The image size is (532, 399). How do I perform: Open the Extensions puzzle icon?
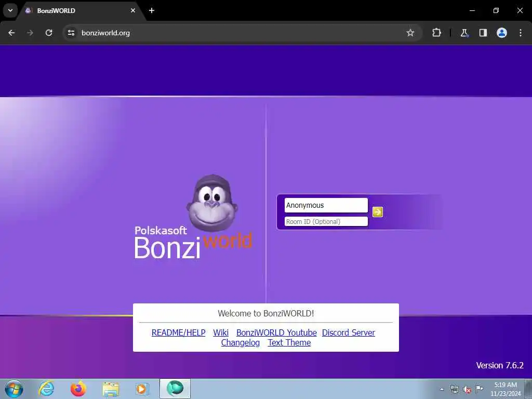tap(436, 33)
